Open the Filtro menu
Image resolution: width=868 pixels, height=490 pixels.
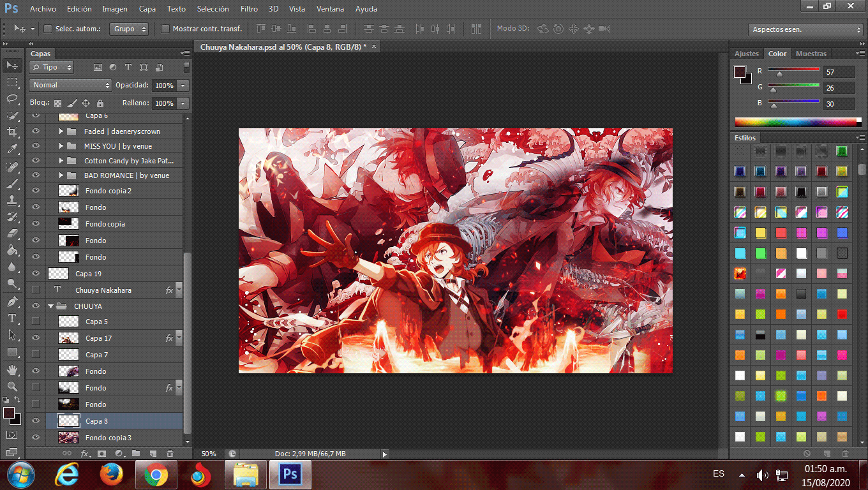(x=250, y=9)
